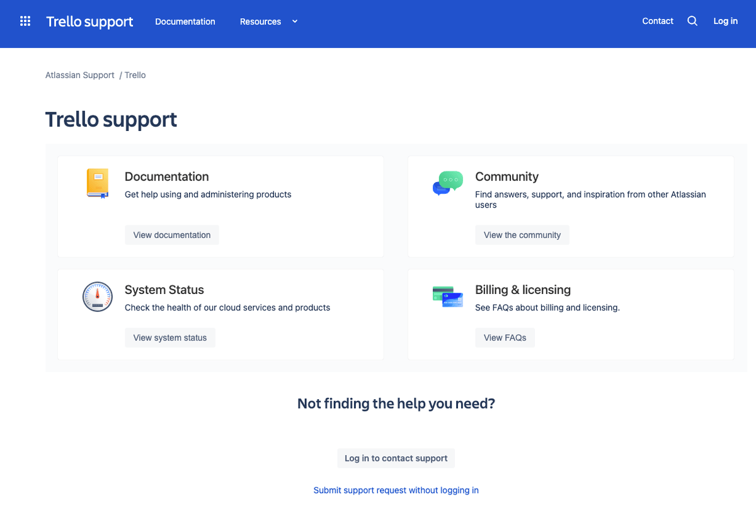The width and height of the screenshot is (756, 532).
Task: Open Documentation in the top navigation
Action: 185,21
